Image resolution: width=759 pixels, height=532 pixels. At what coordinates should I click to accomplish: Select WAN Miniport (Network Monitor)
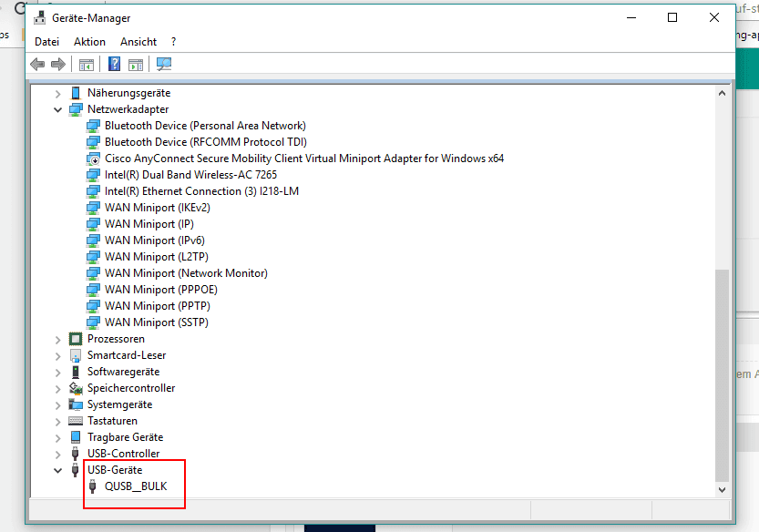186,273
